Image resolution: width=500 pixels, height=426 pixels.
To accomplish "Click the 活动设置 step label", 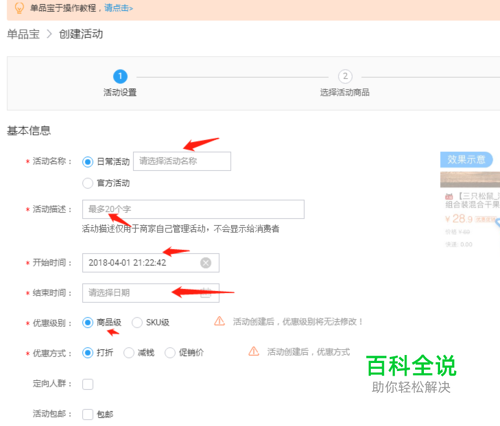I will pos(120,92).
